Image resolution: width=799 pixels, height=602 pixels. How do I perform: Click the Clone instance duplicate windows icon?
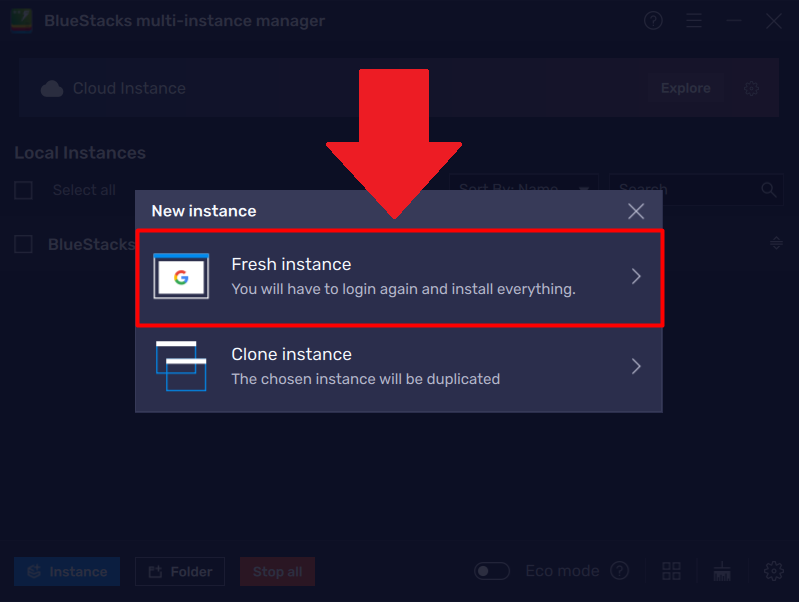[181, 366]
